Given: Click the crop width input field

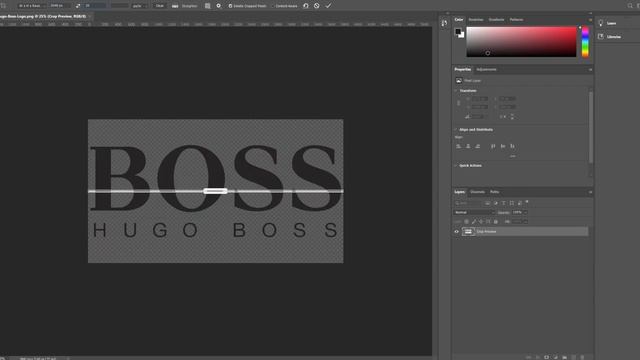Looking at the screenshot, I should pos(60,6).
